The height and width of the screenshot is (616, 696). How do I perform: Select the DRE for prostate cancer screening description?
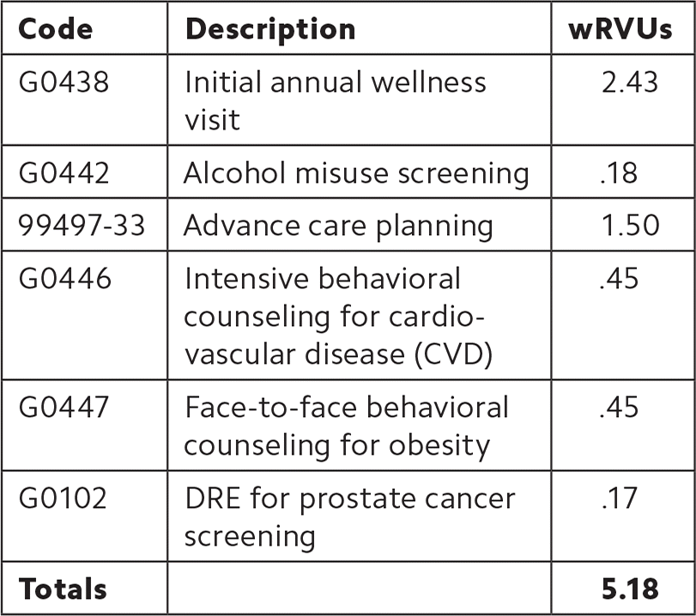click(x=349, y=517)
